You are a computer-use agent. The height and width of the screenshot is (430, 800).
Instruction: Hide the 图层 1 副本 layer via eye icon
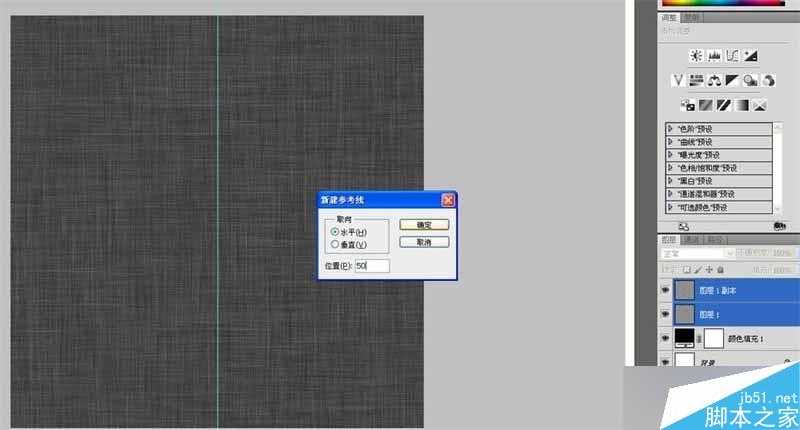pyautogui.click(x=665, y=291)
